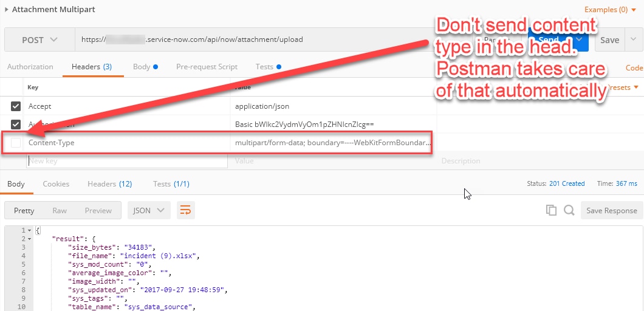Click the new header Description field

click(540, 160)
